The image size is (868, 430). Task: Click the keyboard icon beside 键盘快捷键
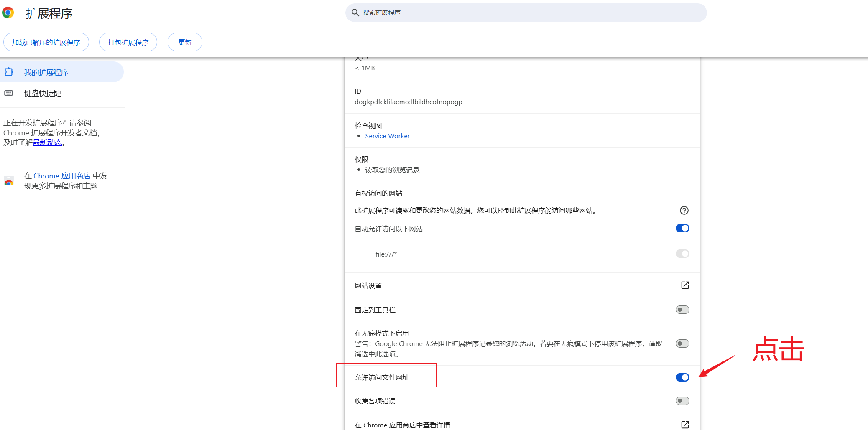9,93
